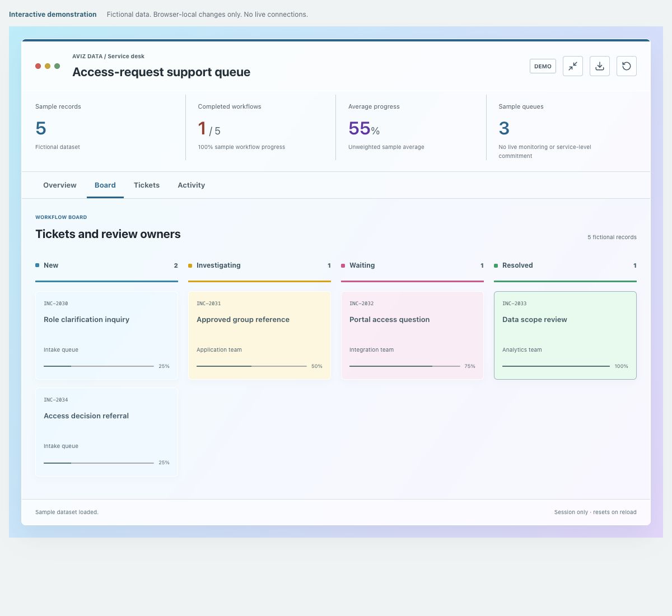Click the Sample queues value 3
This screenshot has height=616, width=672.
[x=504, y=128]
